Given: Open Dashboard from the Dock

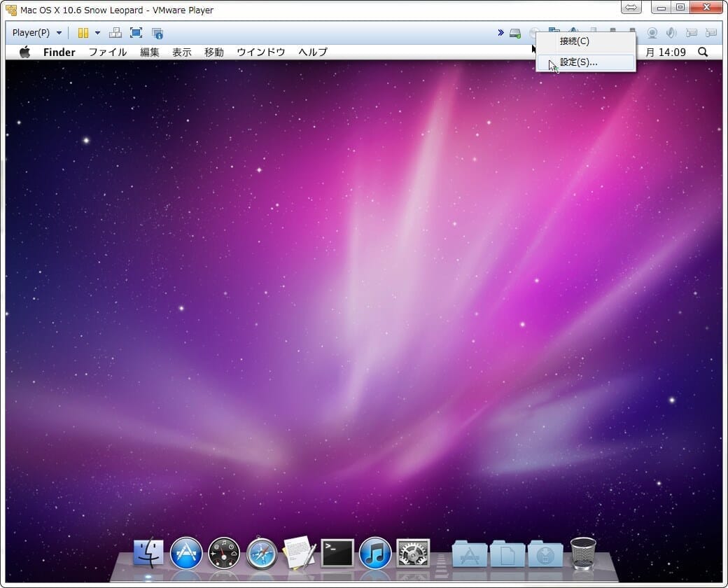Looking at the screenshot, I should tap(224, 553).
